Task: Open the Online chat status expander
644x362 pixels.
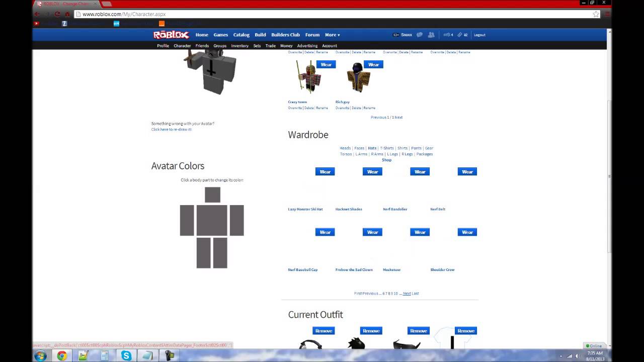Action: pyautogui.click(x=594, y=346)
